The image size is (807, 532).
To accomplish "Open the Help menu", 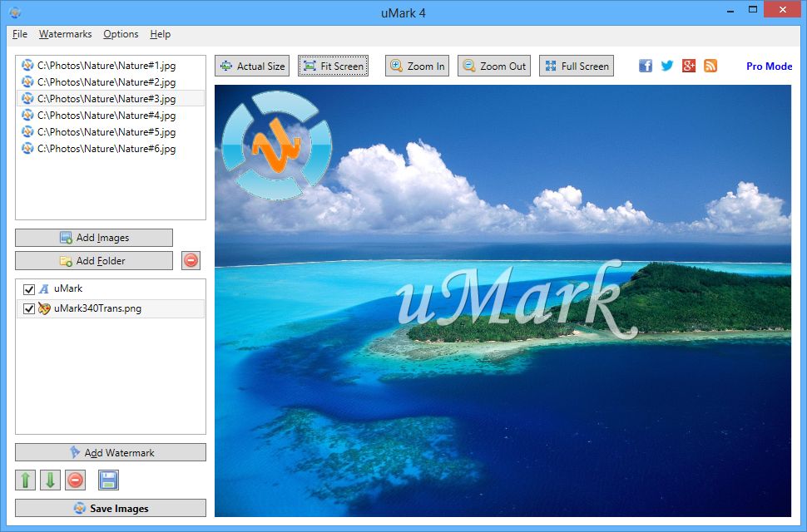I will click(160, 34).
